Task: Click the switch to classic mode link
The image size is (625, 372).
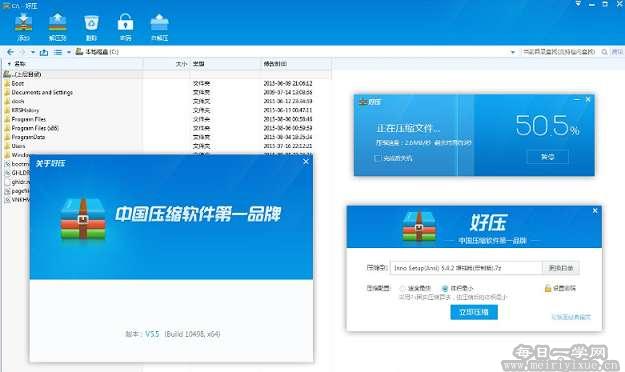Action: 571,317
